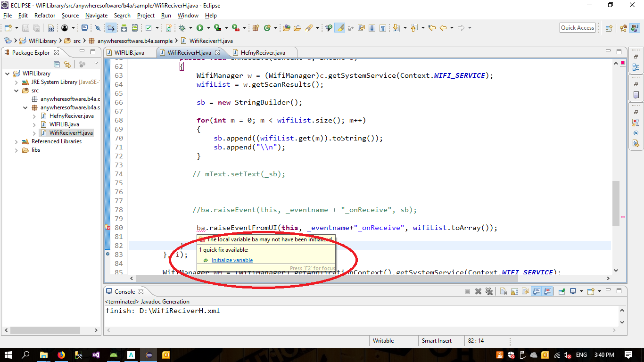Toggle Scroll Lock in Console toolbar

click(514, 291)
